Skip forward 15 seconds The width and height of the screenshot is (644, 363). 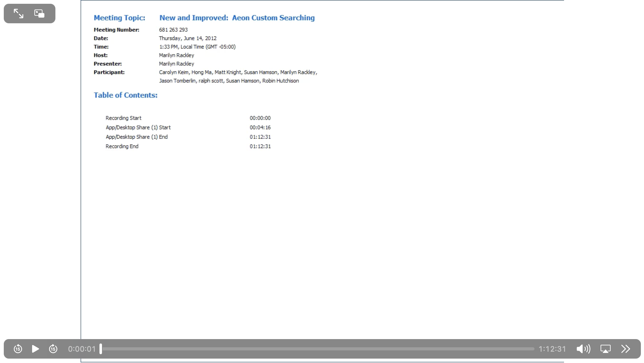53,349
